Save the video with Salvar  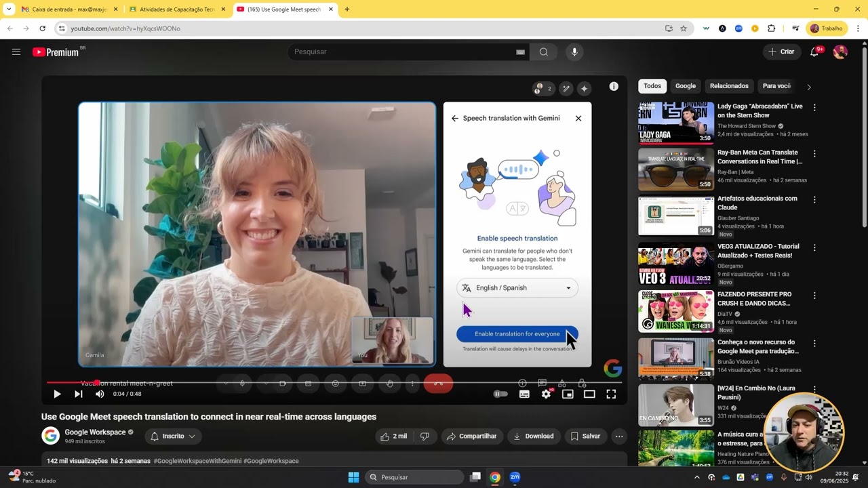[x=585, y=436]
